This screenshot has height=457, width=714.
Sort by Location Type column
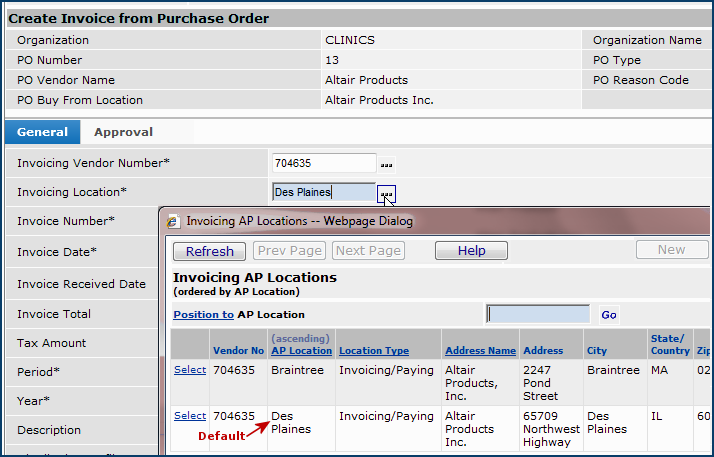click(374, 351)
